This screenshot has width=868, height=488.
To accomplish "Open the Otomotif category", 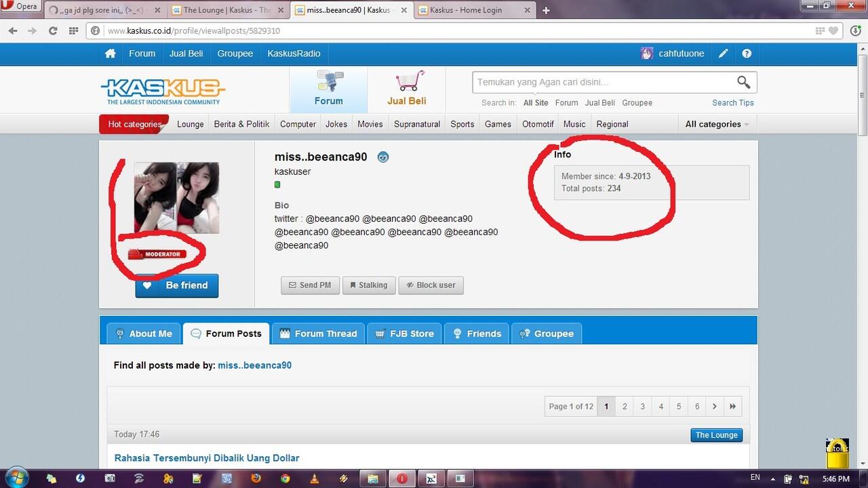I will [538, 124].
